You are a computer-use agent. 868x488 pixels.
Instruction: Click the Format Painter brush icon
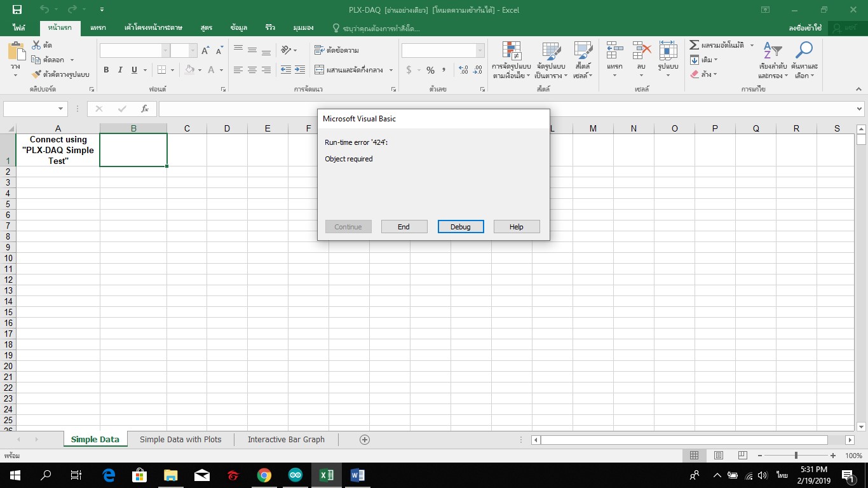click(x=36, y=74)
